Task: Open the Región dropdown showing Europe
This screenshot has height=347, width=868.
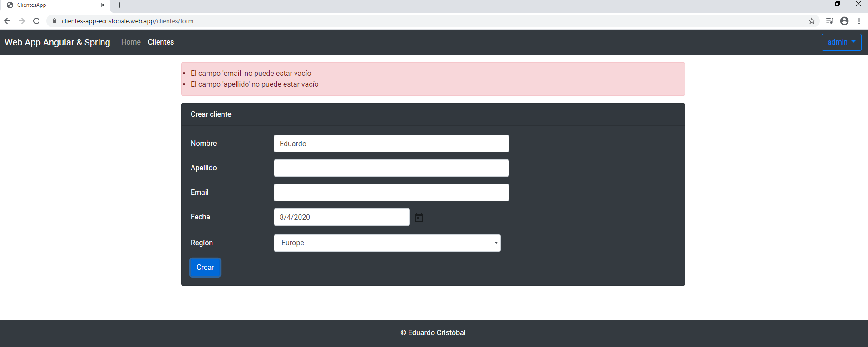Action: tap(387, 243)
